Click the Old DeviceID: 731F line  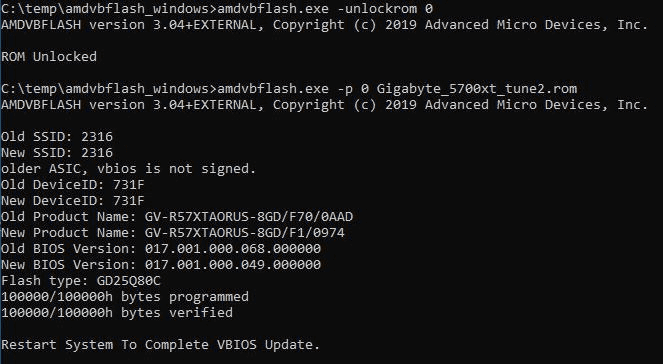73,185
